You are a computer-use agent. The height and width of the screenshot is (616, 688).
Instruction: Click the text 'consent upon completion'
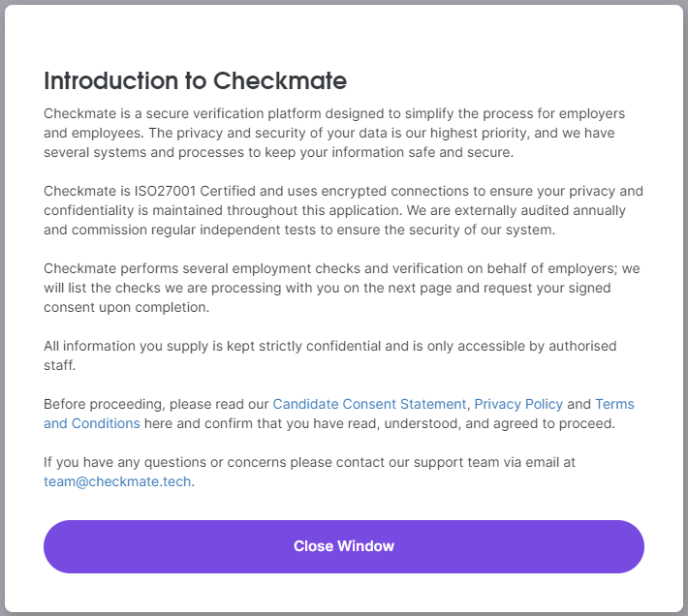pyautogui.click(x=126, y=307)
